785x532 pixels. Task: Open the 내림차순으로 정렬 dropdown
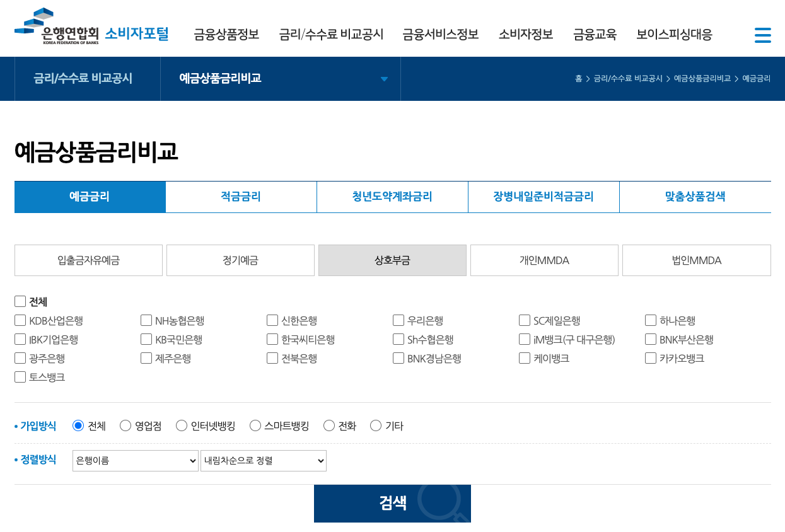tap(263, 461)
